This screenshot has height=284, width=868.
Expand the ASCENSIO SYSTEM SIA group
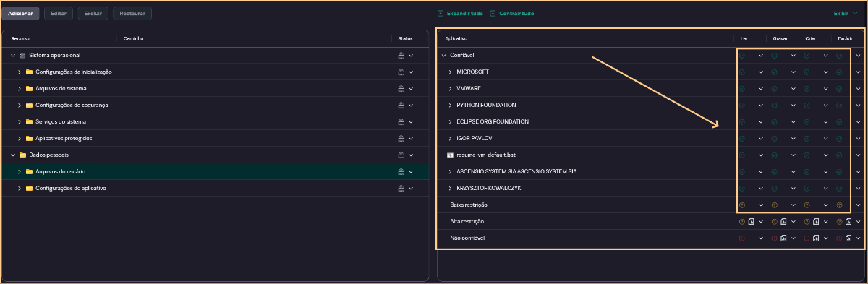pos(450,172)
